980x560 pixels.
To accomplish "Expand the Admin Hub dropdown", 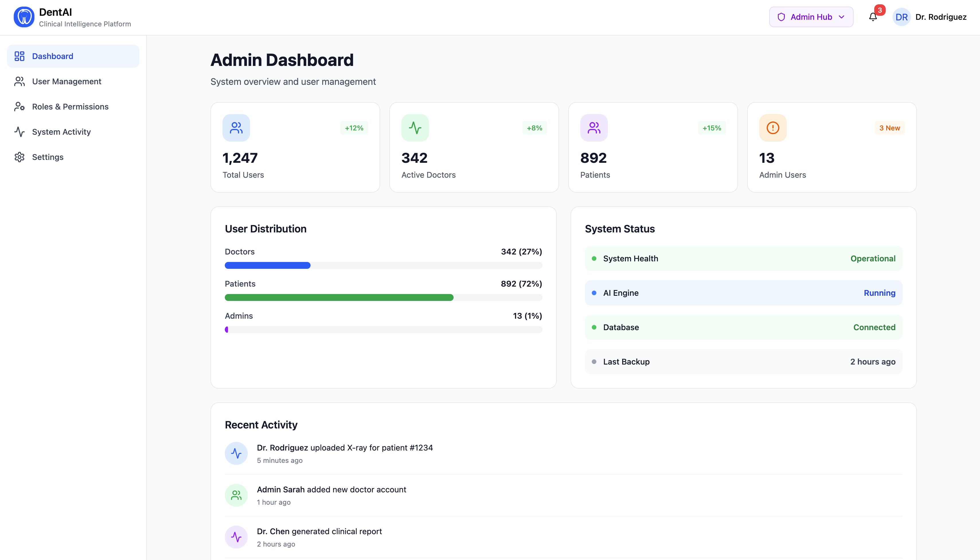I will (811, 17).
